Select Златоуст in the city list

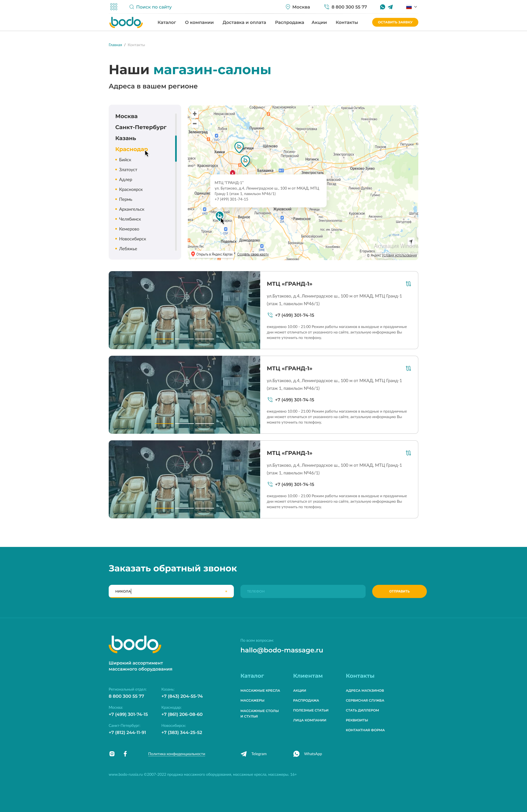click(128, 169)
